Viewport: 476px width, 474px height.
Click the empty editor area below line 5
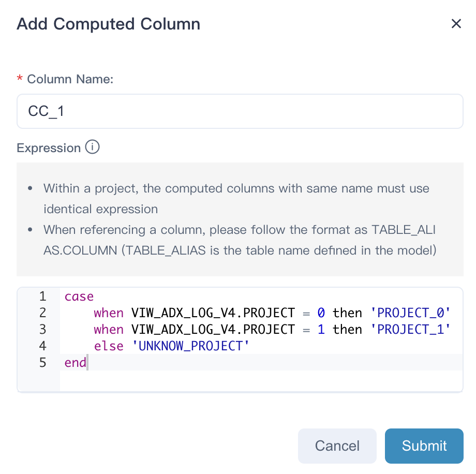tap(259, 381)
